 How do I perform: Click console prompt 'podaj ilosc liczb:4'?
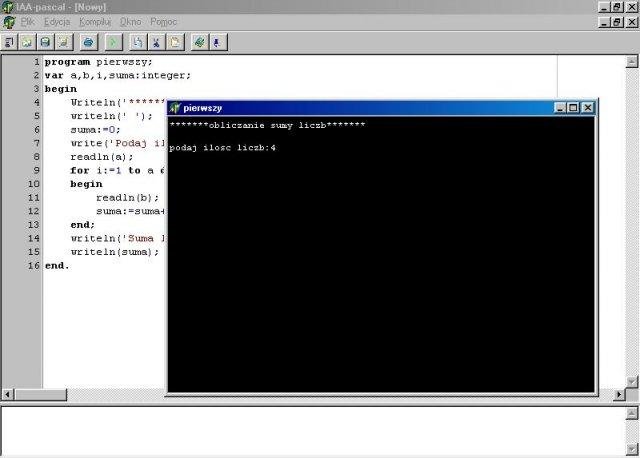222,148
